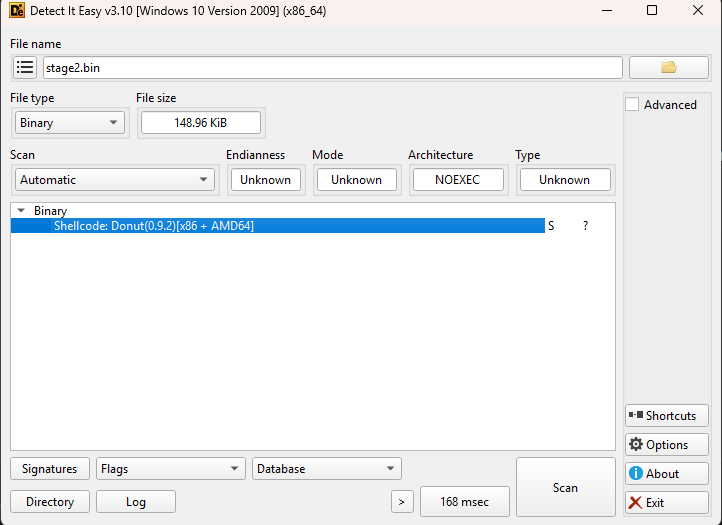
Task: Maximize the Detect It Easy window
Action: (x=652, y=10)
